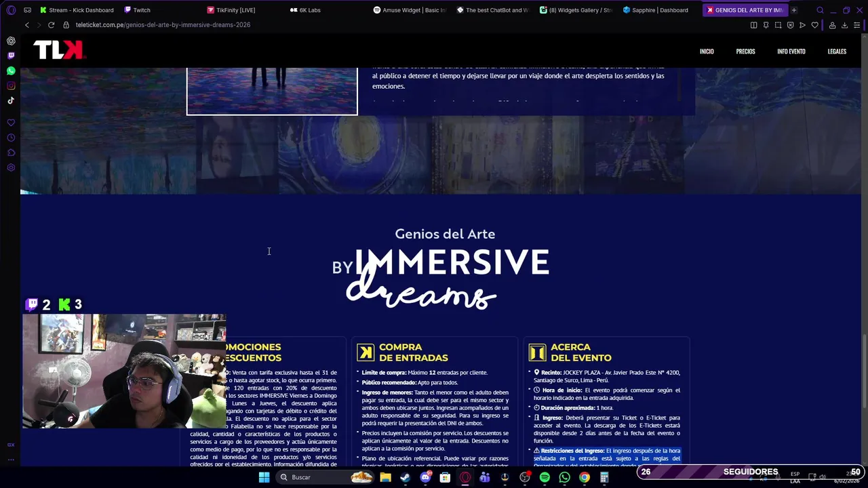868x488 pixels.
Task: Click the Windows taskbar Buscar search box
Action: (x=324, y=477)
